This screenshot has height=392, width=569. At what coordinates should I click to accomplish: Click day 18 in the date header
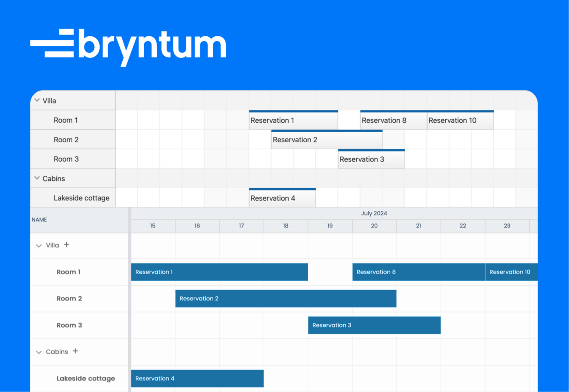[x=286, y=226]
